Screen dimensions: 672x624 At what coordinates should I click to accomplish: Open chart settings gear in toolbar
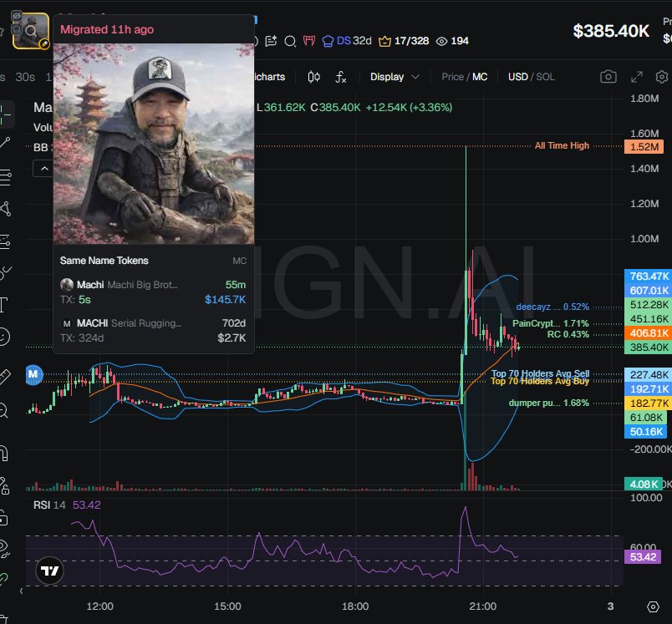662,77
